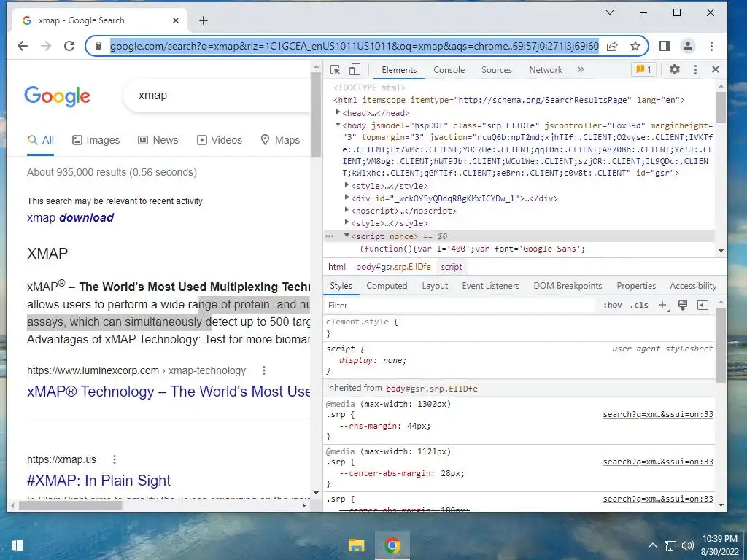Toggle computed styles sidebar icon

click(703, 306)
